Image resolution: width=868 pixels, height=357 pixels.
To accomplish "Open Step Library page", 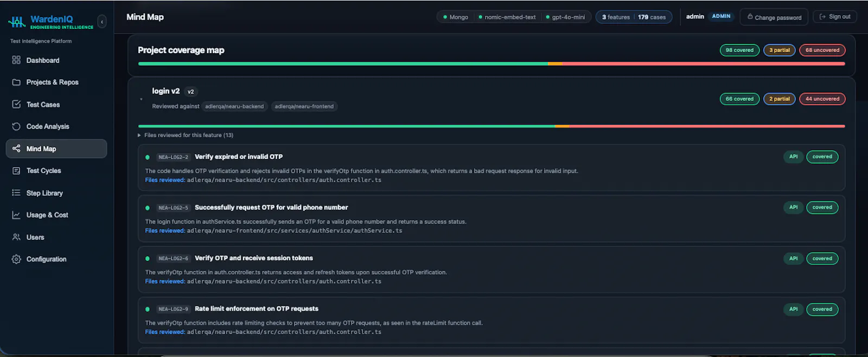I will [56, 193].
